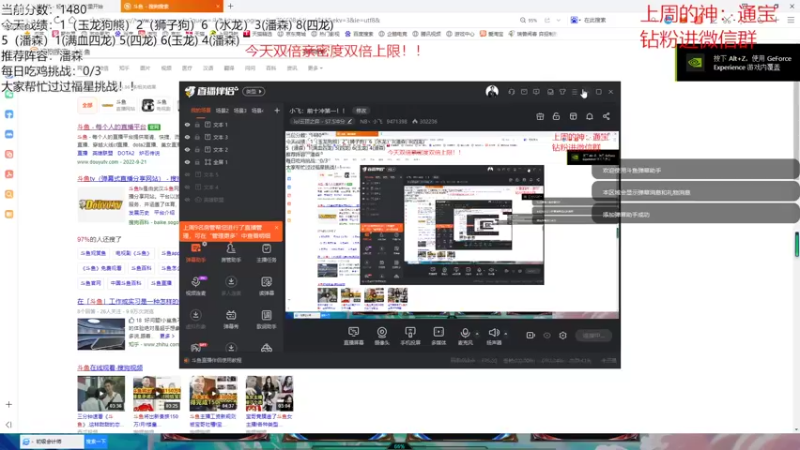Open the 斗鱼在线观看 video results link
800x450 pixels.
click(x=110, y=367)
